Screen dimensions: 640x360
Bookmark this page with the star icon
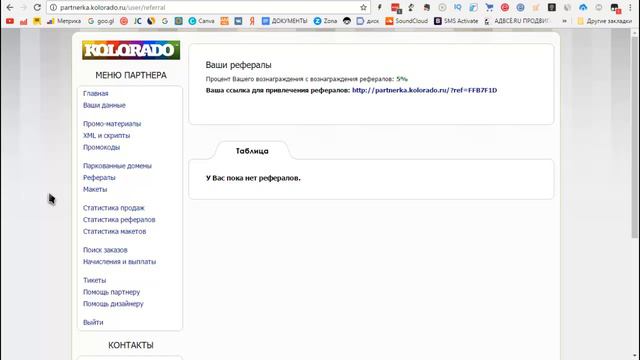363,7
